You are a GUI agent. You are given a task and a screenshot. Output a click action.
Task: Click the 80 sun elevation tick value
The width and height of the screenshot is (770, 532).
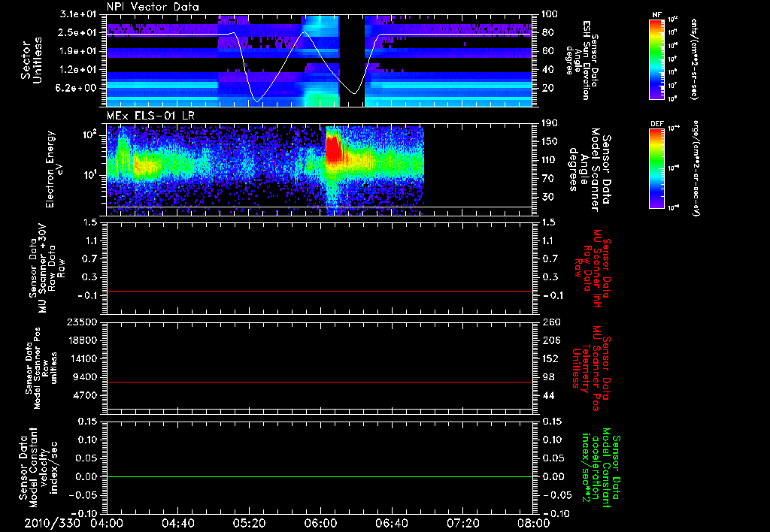coord(548,32)
